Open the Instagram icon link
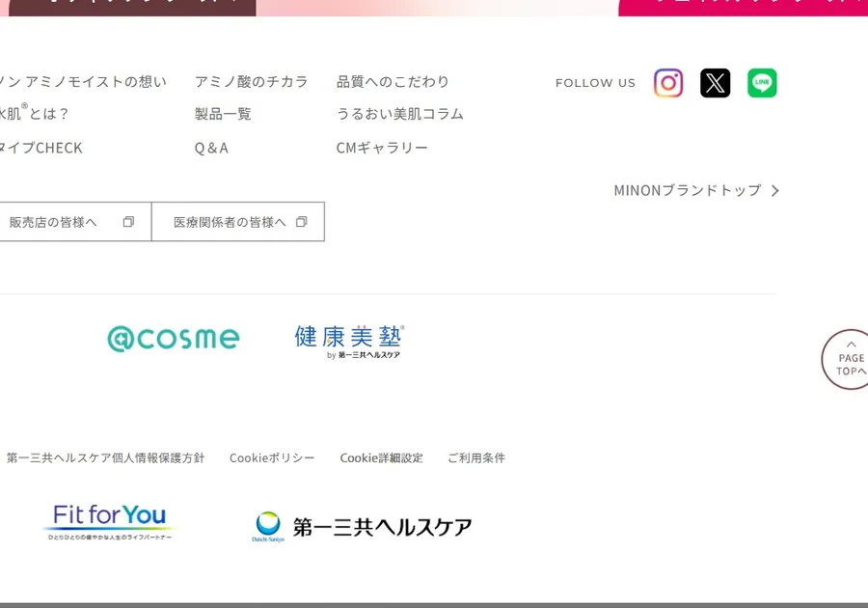 tap(668, 83)
